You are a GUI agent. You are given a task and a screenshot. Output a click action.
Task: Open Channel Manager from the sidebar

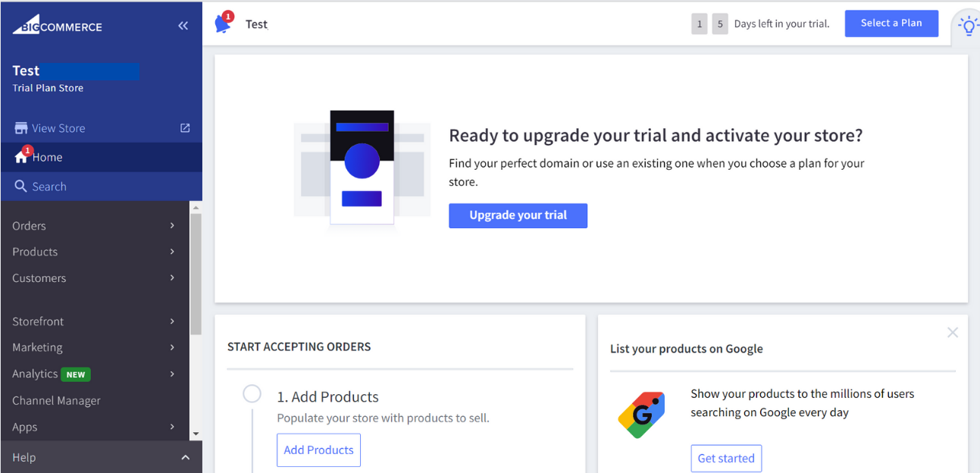[56, 400]
